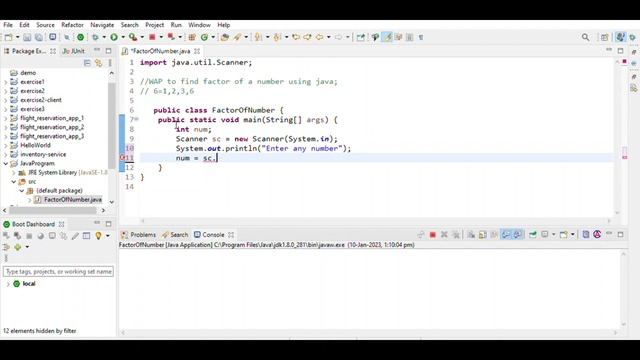Click Remove All Terminated Launches double-X icon

456,235
